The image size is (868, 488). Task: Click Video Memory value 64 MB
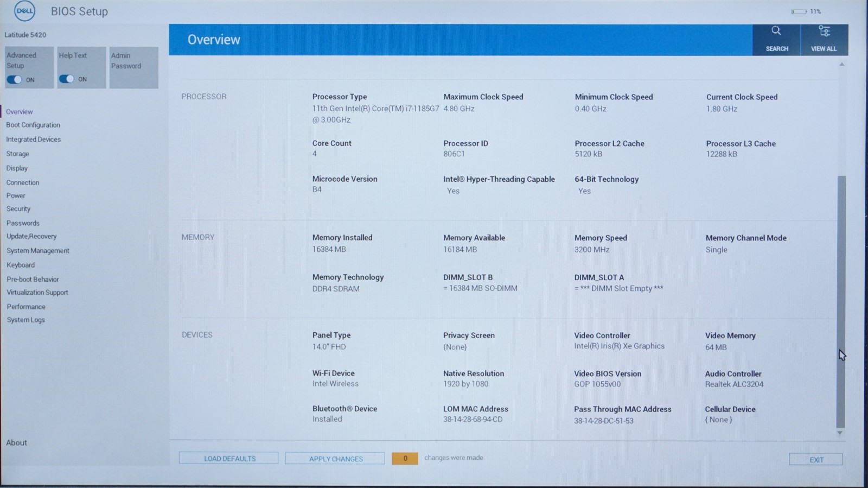point(716,347)
